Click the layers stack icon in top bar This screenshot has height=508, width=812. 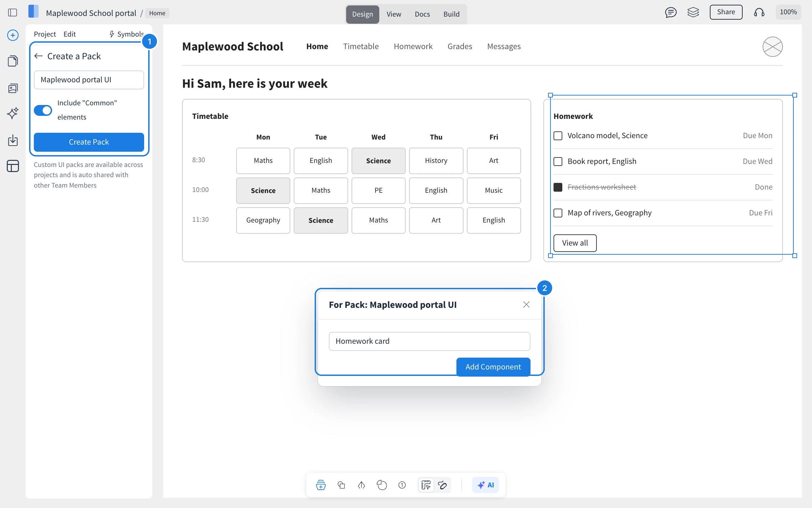point(693,13)
